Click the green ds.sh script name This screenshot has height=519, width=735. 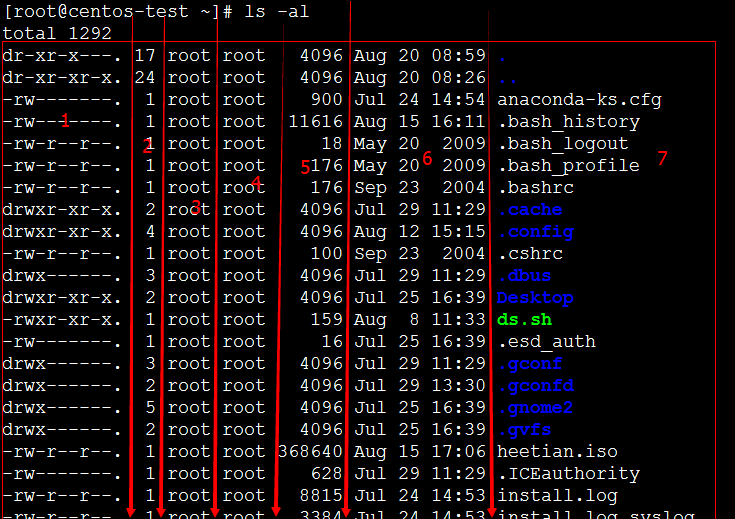pyautogui.click(x=524, y=320)
